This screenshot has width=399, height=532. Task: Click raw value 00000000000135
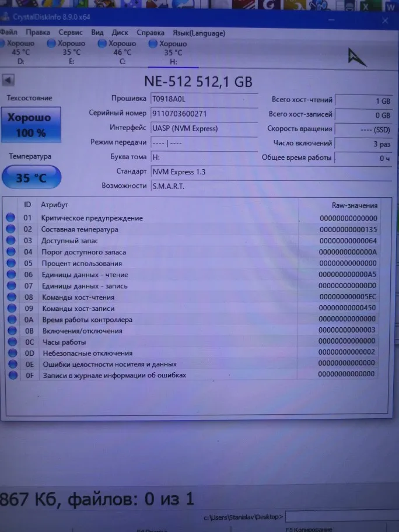tap(348, 229)
